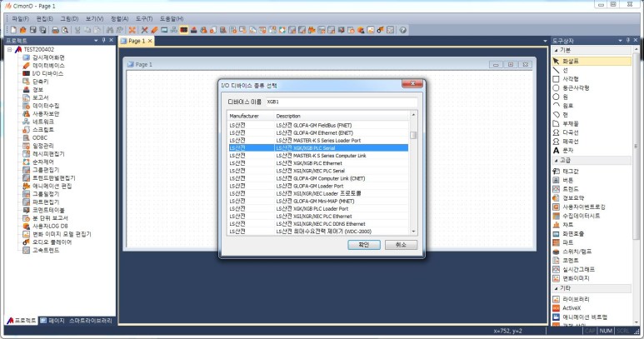Open the document tab list dropdown arrow

tap(545, 41)
